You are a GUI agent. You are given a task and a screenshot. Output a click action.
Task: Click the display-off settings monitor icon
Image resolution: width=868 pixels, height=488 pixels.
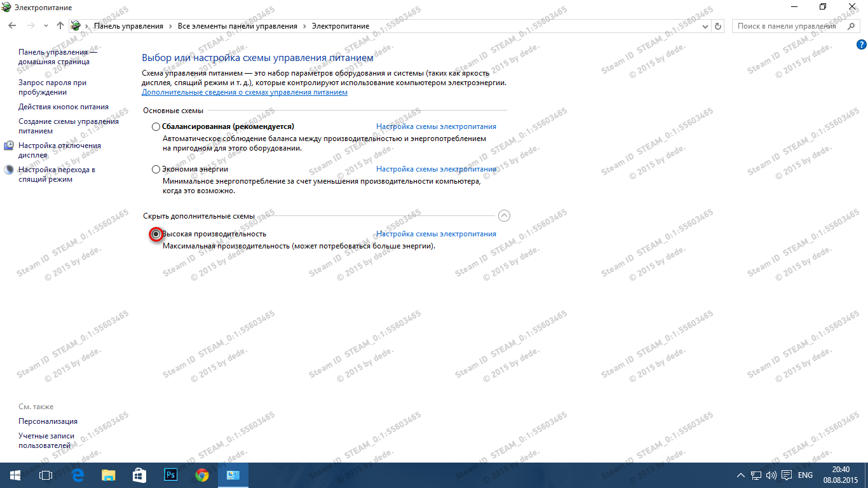[x=9, y=146]
